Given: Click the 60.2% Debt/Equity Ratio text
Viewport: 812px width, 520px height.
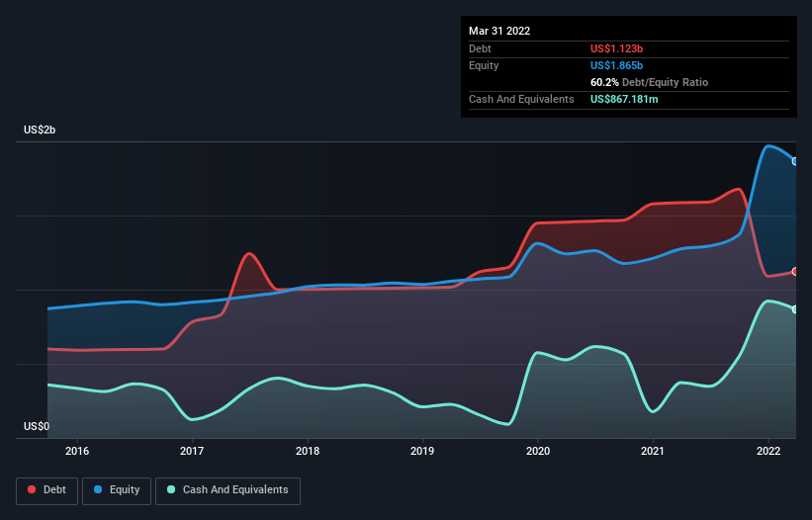Looking at the screenshot, I should point(649,82).
